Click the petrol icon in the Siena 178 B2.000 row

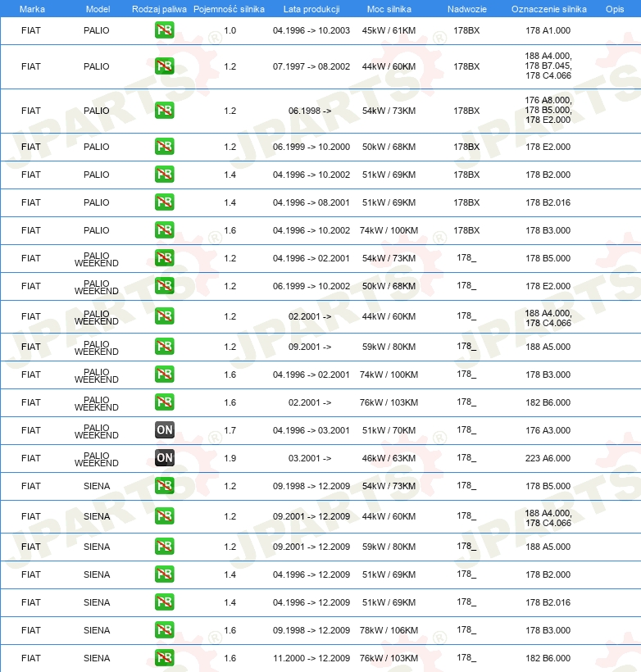click(164, 574)
